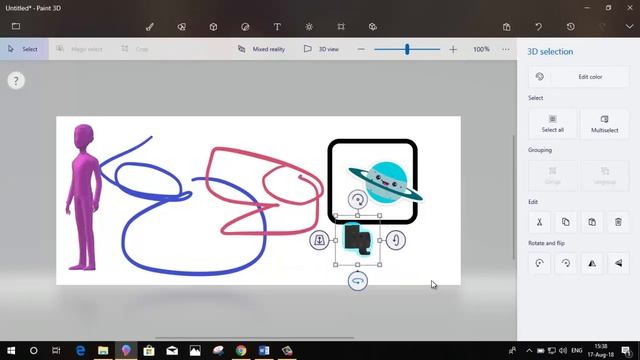Image resolution: width=640 pixels, height=360 pixels.
Task: Select the Brushes tool
Action: click(x=150, y=27)
